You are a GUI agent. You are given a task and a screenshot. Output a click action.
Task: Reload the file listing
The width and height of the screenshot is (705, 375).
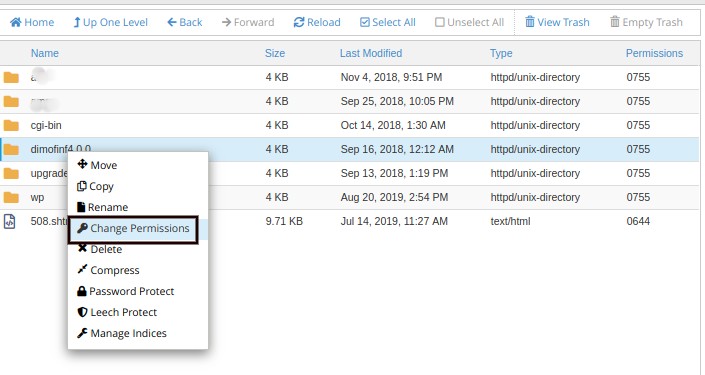(317, 22)
